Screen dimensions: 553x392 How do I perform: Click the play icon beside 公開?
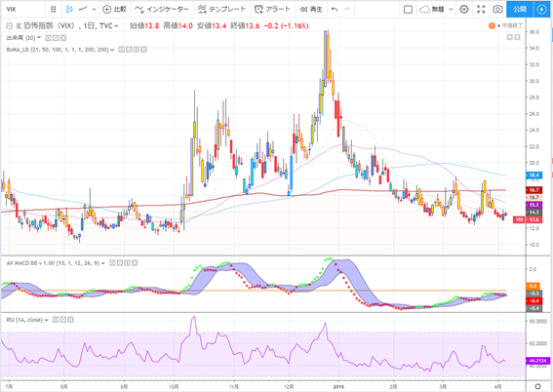542,9
